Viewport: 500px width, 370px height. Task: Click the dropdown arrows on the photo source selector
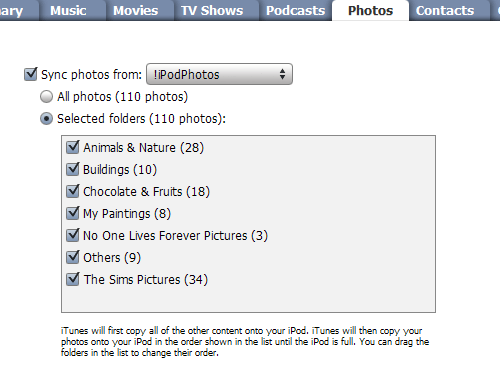click(x=282, y=74)
